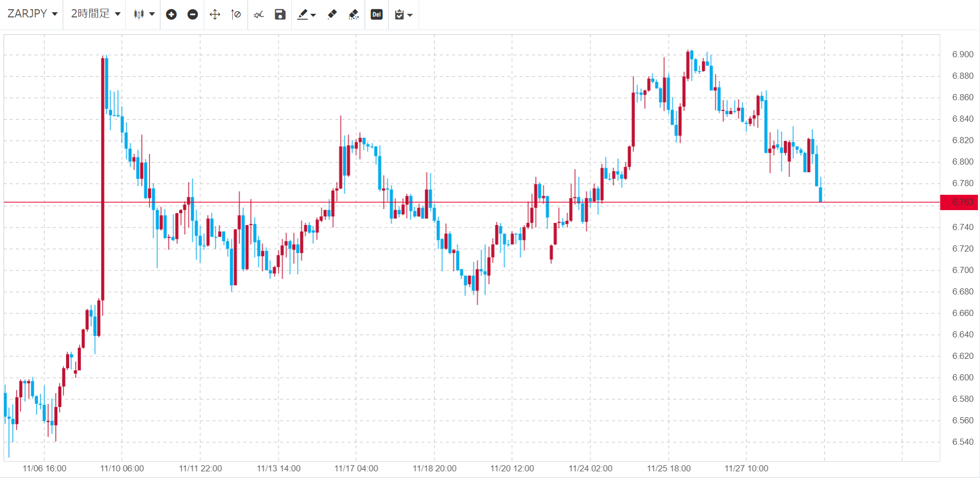Open the clipboard checklist dropdown

click(403, 14)
